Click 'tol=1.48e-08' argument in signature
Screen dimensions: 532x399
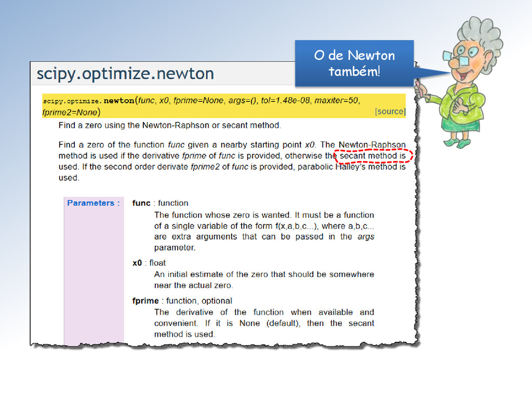(285, 100)
